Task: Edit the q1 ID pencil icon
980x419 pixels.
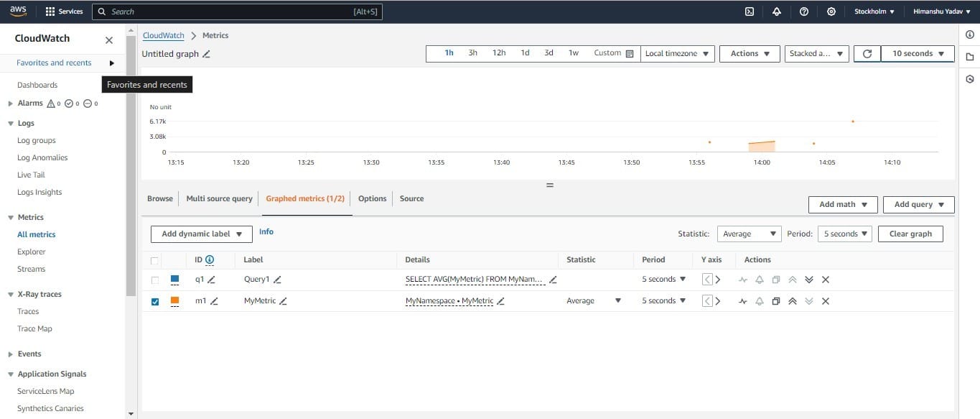Action: coord(211,280)
